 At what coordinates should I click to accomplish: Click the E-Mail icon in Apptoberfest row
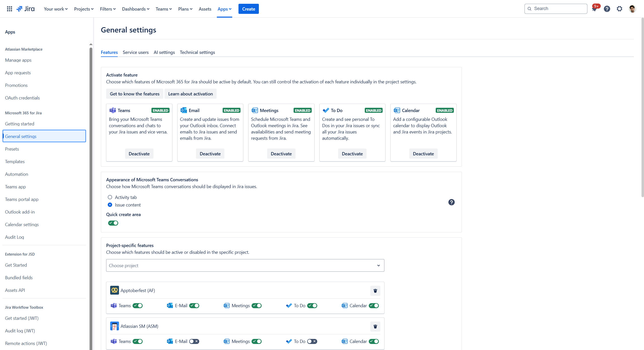coord(170,305)
